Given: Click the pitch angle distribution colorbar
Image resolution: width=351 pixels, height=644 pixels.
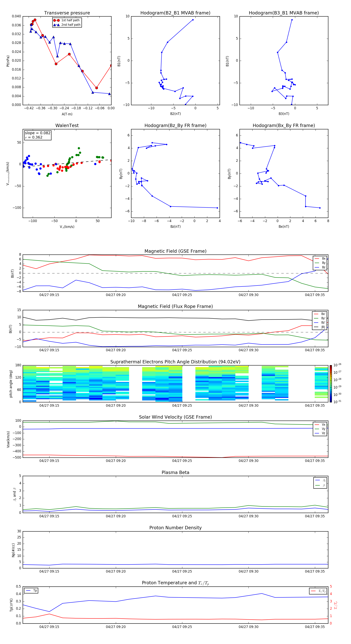Looking at the screenshot, I should [x=331, y=383].
